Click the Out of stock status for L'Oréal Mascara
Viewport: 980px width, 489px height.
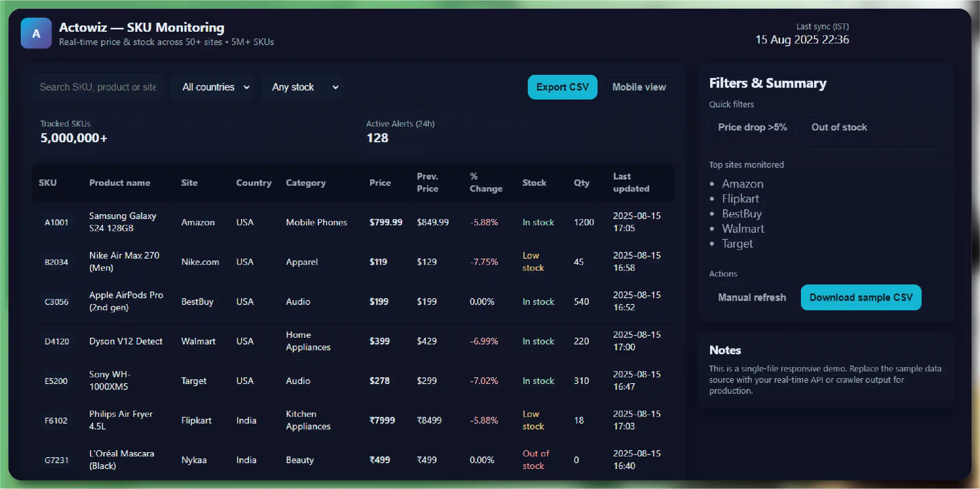[x=535, y=460]
